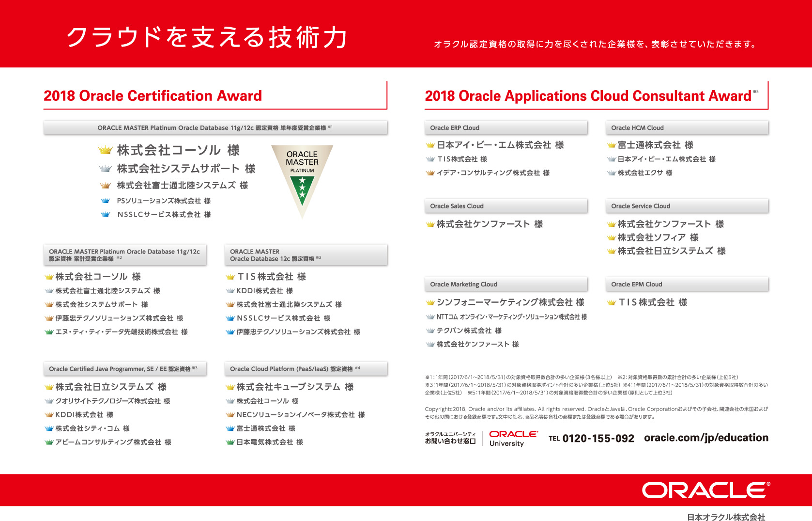
Task: Click the Oracle HCM Cloud section header
Action: click(x=687, y=128)
